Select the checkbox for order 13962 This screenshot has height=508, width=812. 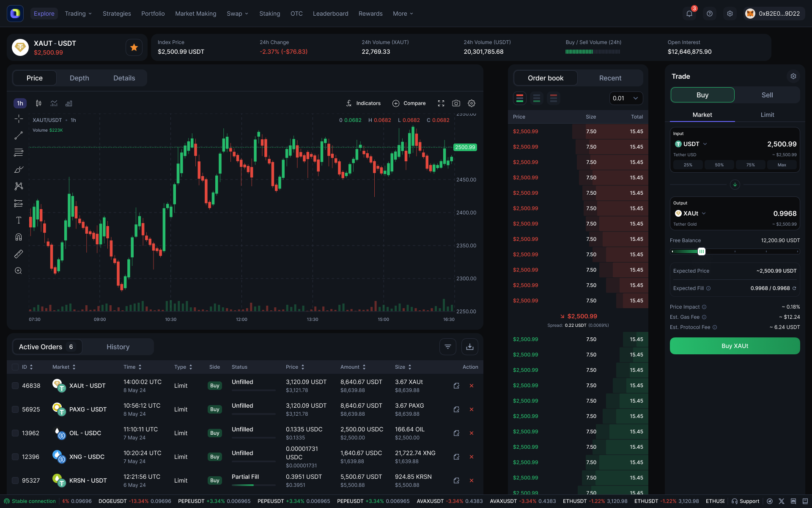(x=15, y=433)
